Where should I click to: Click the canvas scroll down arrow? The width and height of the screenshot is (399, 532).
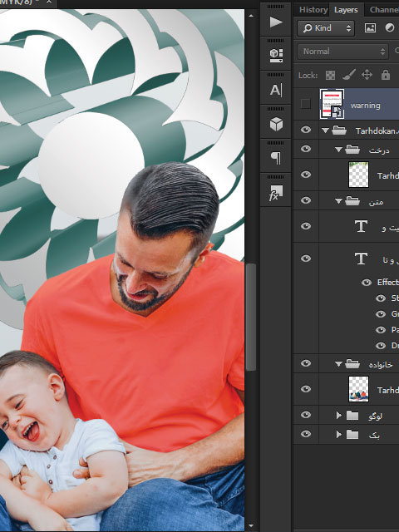(x=251, y=526)
